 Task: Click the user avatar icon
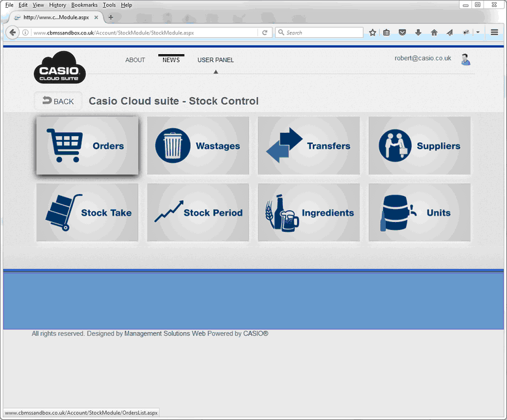tap(465, 59)
